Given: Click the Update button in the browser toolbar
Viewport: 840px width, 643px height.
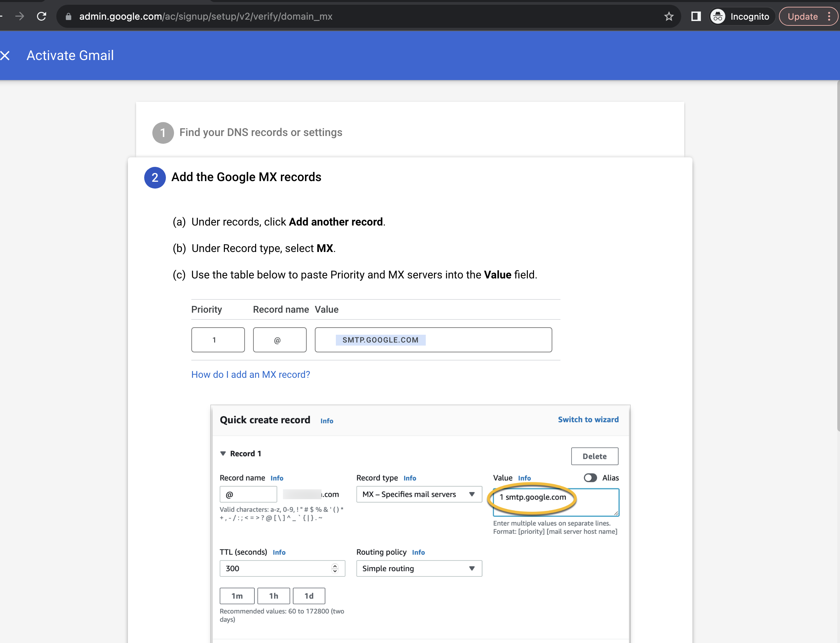Looking at the screenshot, I should pos(803,16).
